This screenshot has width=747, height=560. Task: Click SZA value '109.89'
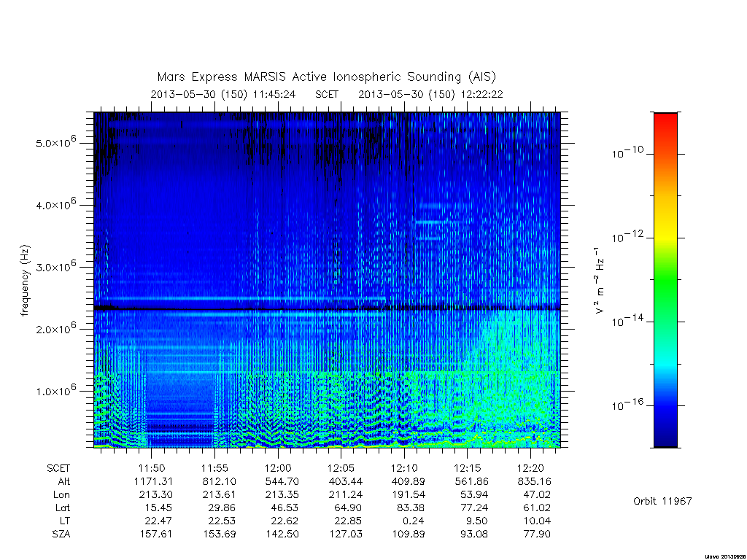pos(409,534)
